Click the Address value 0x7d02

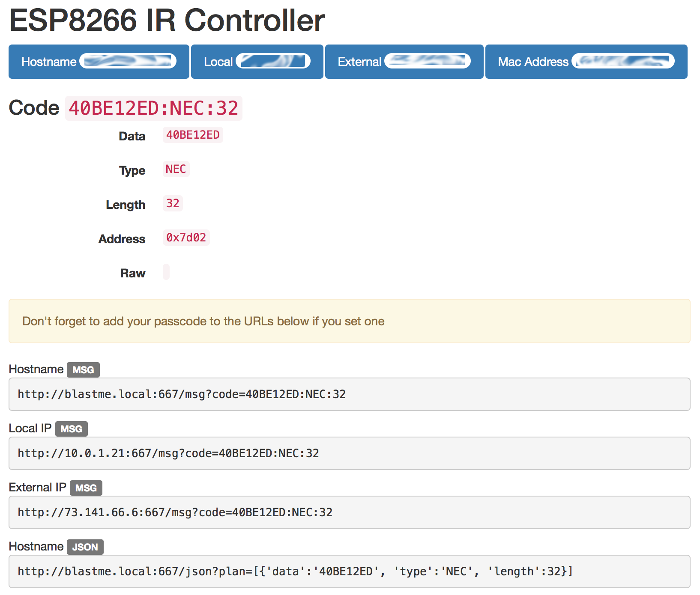(x=186, y=238)
